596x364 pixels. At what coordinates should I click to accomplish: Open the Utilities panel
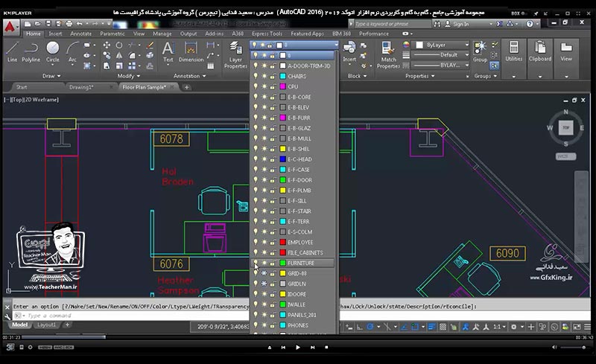coord(513,51)
